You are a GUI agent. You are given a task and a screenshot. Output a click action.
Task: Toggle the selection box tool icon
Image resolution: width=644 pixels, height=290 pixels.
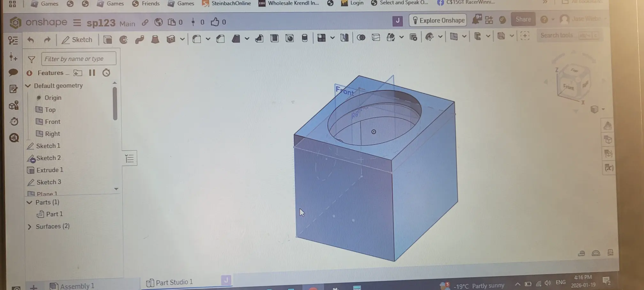(525, 35)
